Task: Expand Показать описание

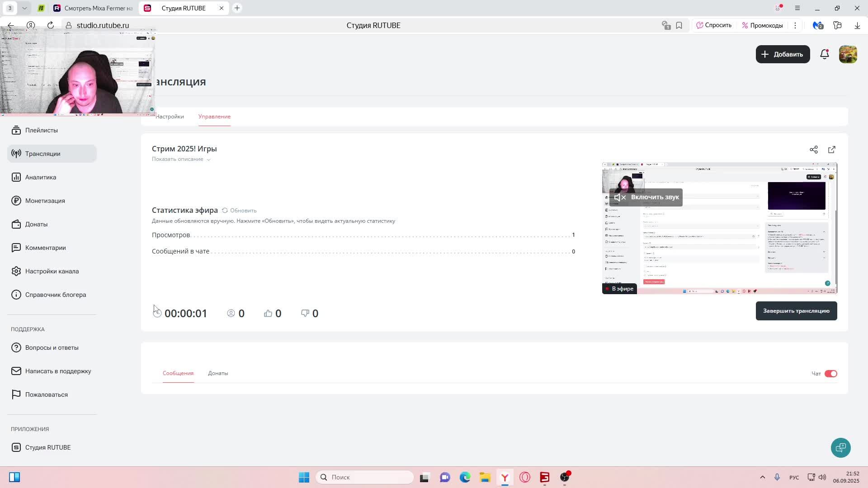Action: 181,159
